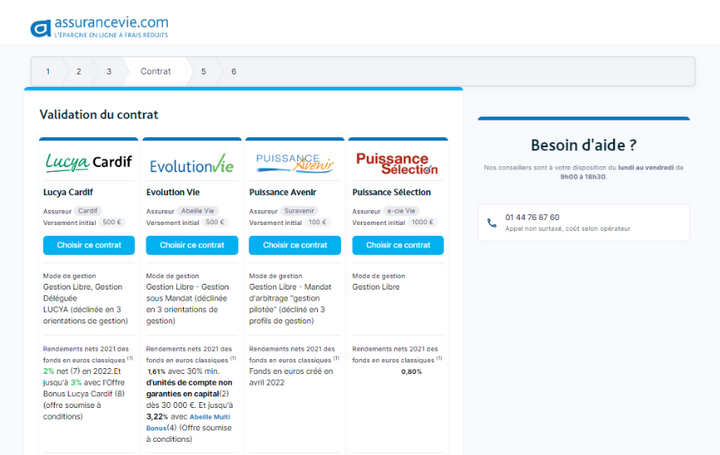Click the assurancevie.com logo
This screenshot has width=720, height=455.
(99, 27)
